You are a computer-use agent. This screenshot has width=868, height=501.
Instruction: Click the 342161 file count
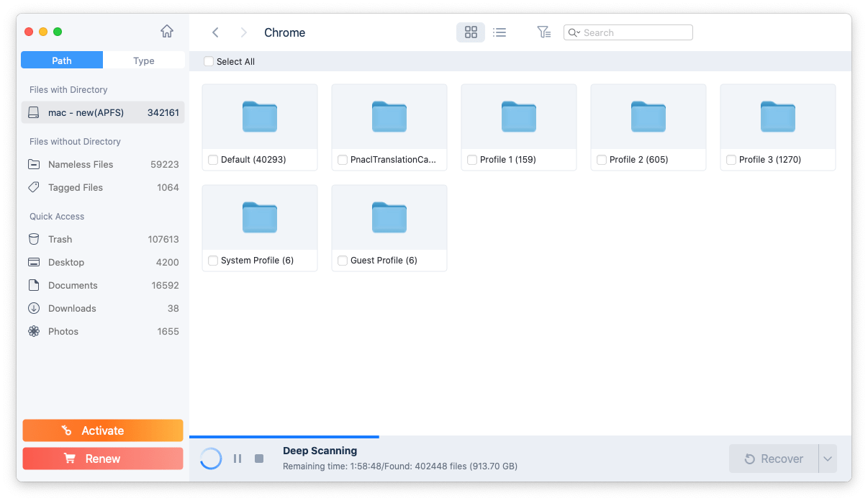pos(163,112)
